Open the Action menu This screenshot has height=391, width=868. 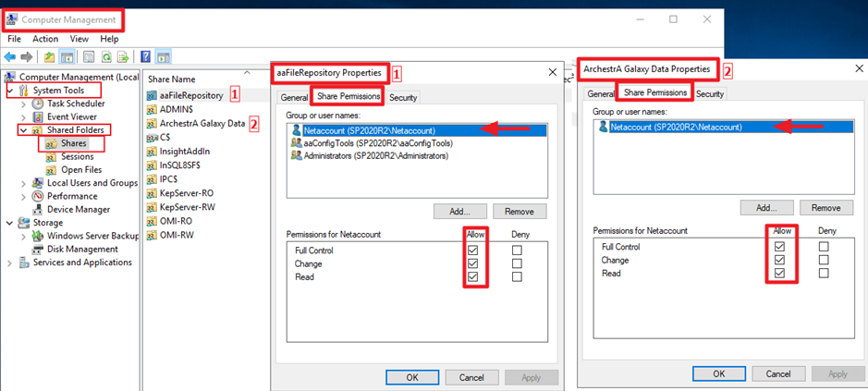coord(45,39)
